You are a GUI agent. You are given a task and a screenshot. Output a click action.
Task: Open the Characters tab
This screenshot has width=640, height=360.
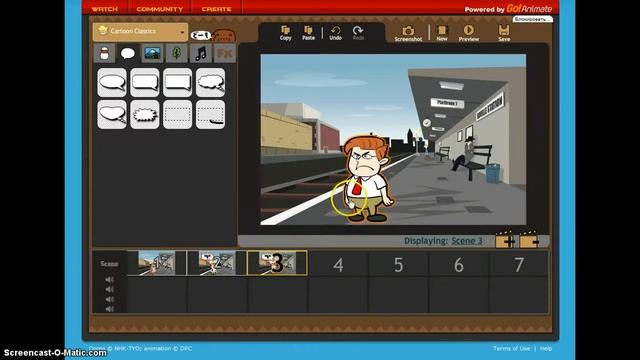104,53
